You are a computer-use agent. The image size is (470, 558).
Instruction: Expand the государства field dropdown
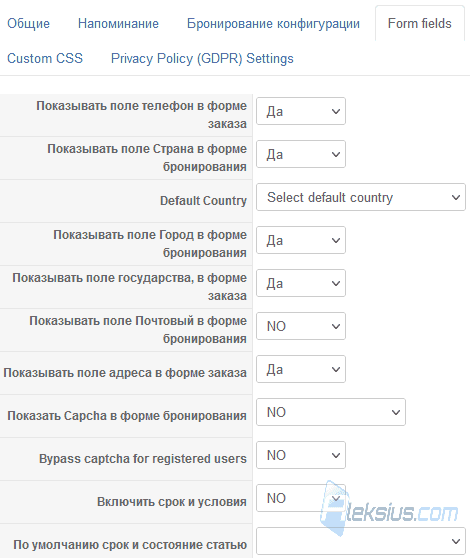click(x=301, y=283)
